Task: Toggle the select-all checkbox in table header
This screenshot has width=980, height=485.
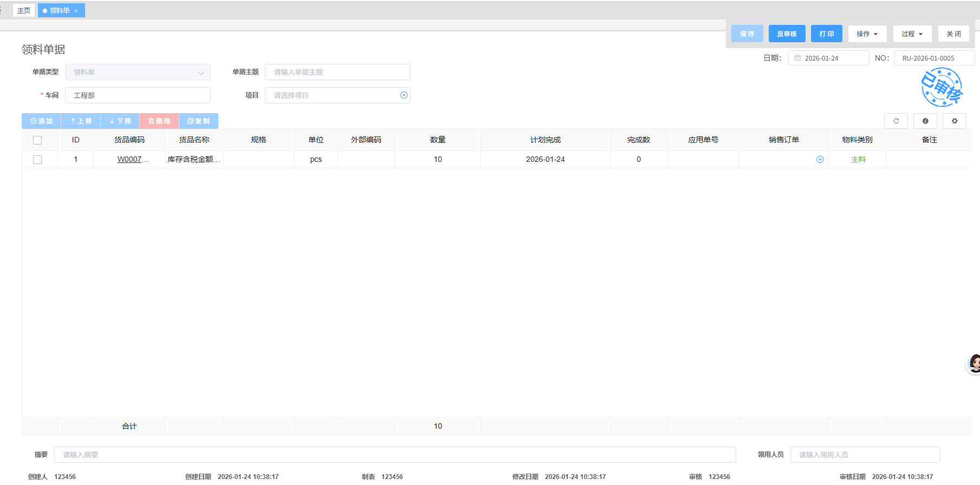Action: coord(37,140)
